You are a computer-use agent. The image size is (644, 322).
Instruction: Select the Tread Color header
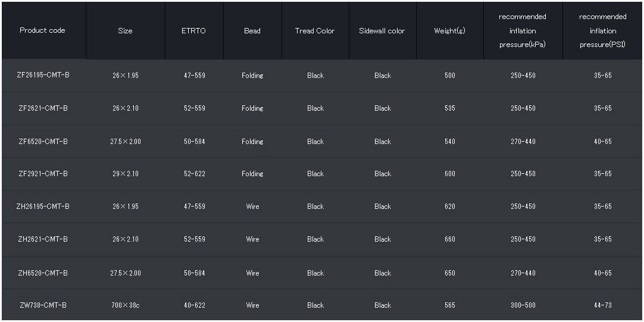coord(315,31)
